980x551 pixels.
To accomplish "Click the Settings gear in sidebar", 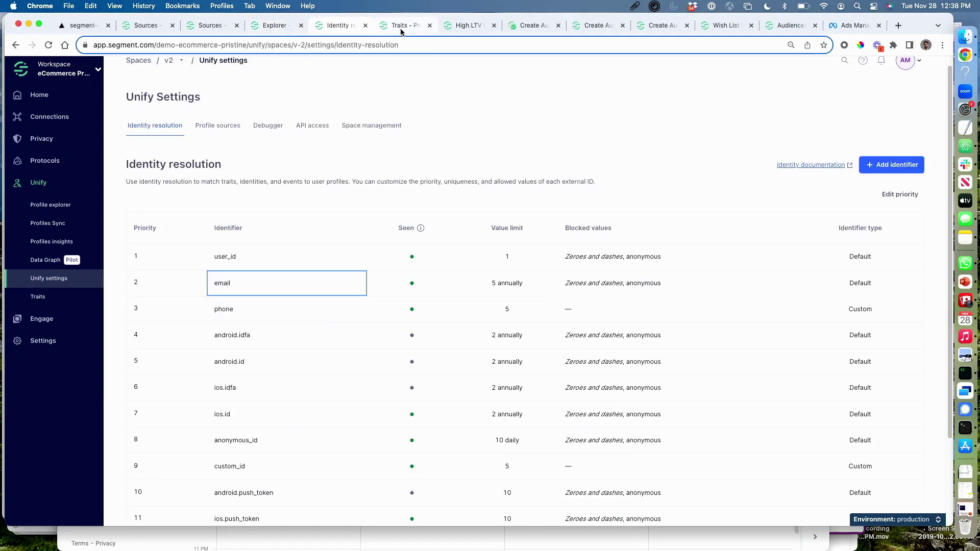I will (17, 341).
